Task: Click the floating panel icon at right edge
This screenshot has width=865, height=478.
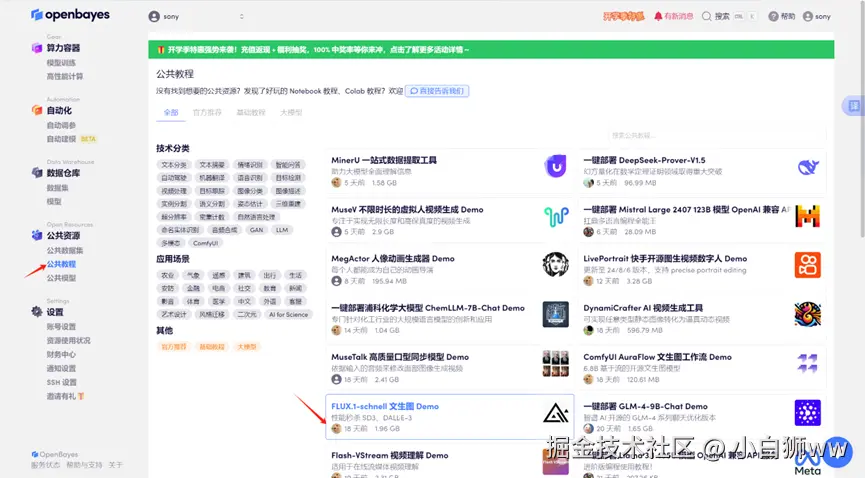Action: click(853, 106)
